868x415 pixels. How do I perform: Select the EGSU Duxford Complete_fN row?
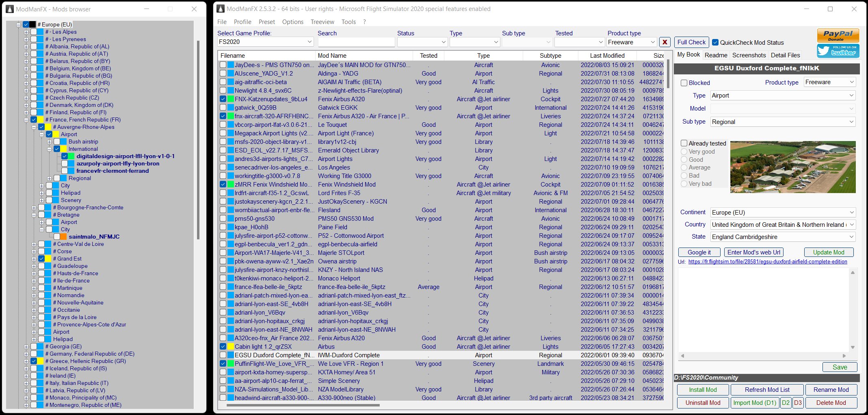[x=442, y=355]
